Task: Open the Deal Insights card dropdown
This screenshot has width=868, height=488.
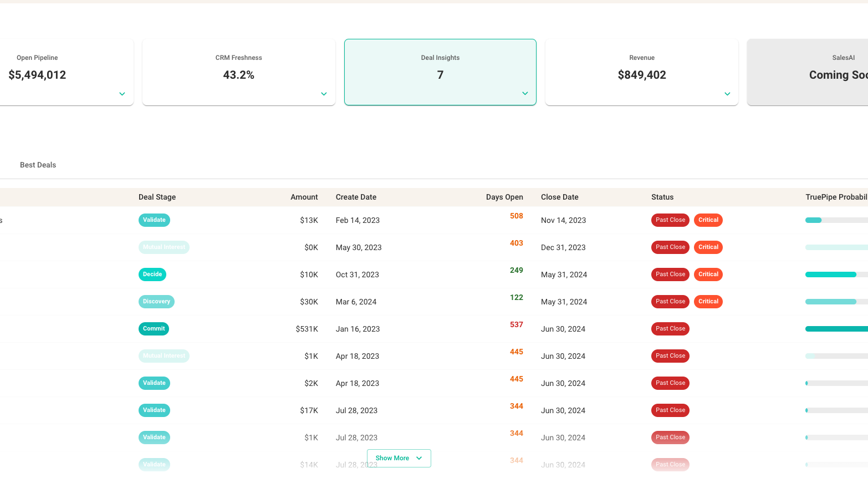Action: coord(524,94)
